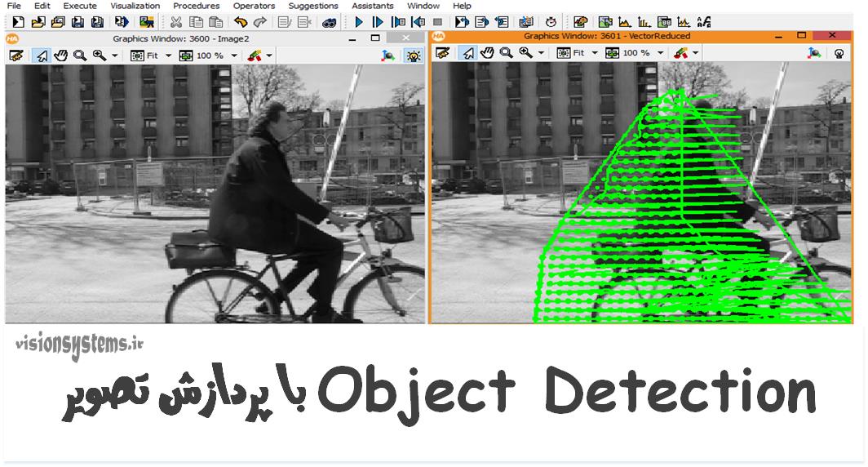Click the Copy icon in main toolbar
The height and width of the screenshot is (467, 868).
(x=196, y=22)
